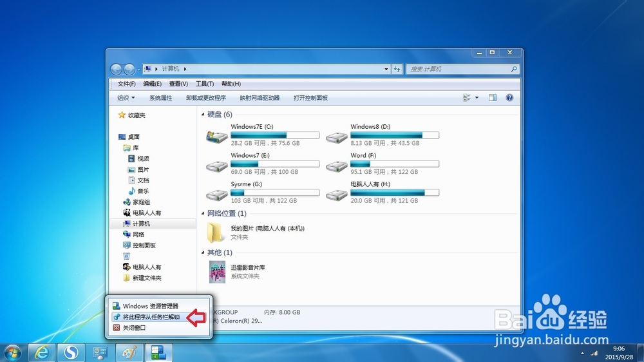
Task: Click 映射网络驱动器 toolbar button
Action: [260, 98]
